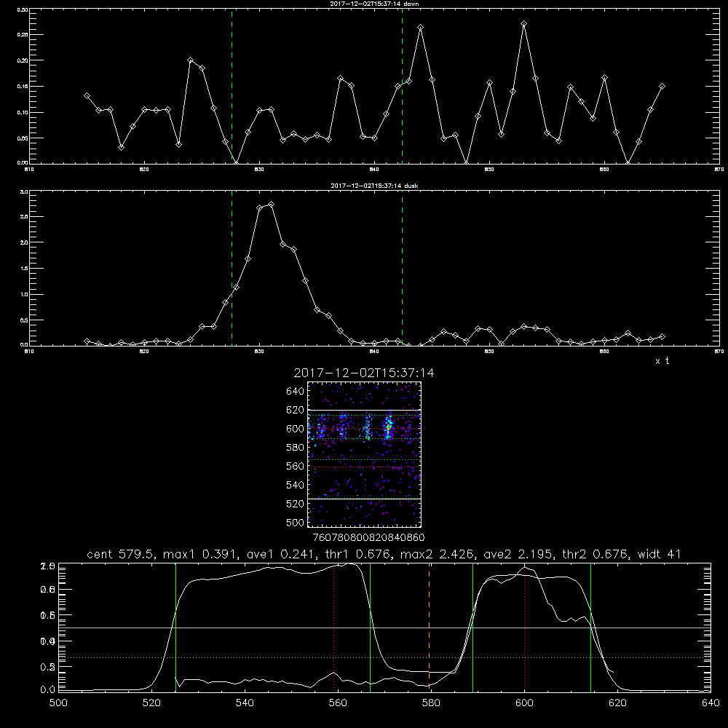Click the 'thr2 0.676' value in the stats line

click(596, 554)
